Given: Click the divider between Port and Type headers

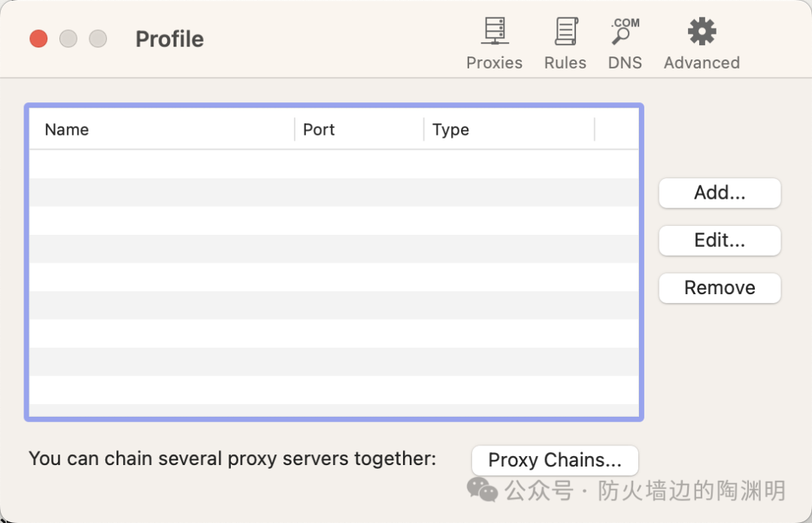Looking at the screenshot, I should tap(424, 129).
